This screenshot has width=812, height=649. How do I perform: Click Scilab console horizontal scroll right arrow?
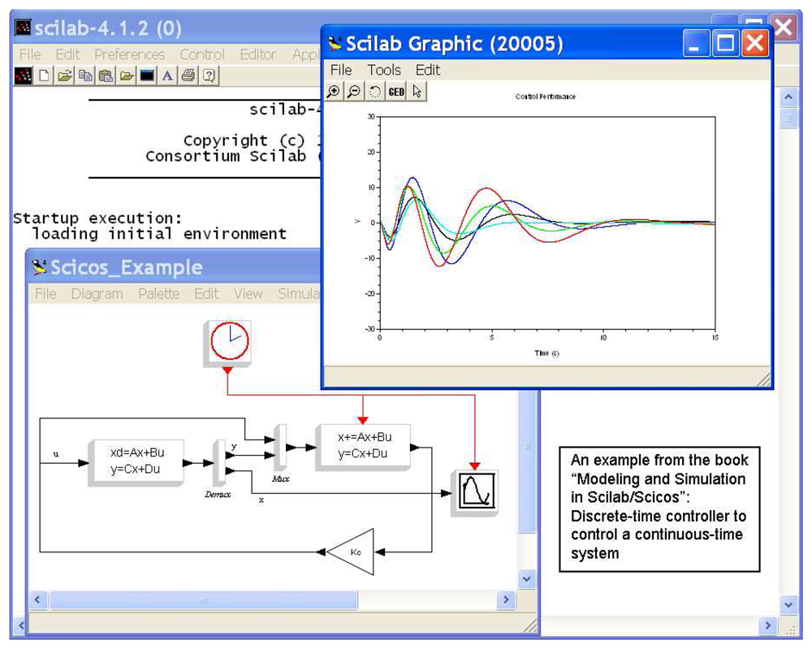(767, 625)
